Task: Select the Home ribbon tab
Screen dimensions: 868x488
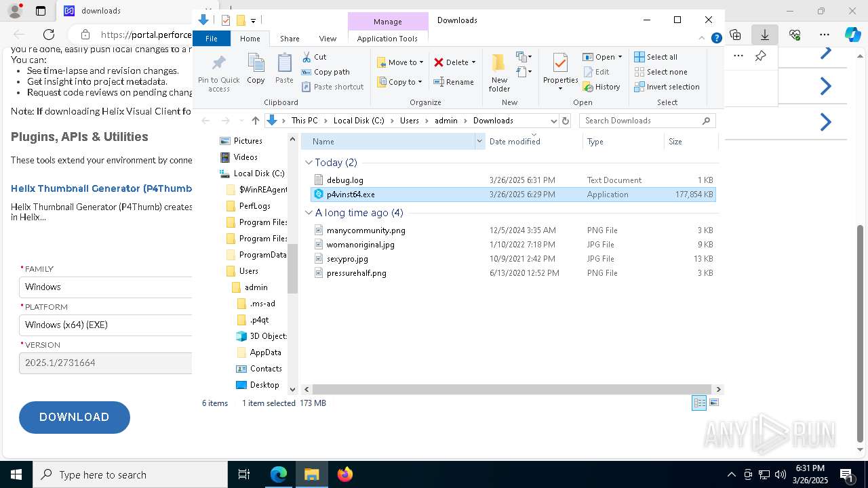Action: pos(250,39)
